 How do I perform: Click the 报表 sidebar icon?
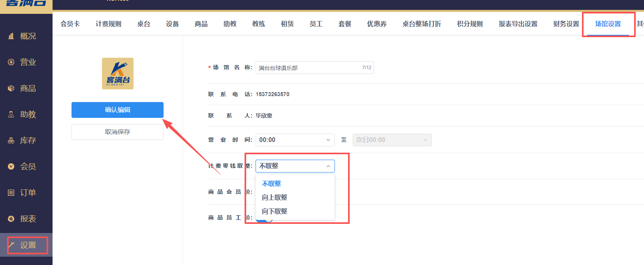pos(11,219)
